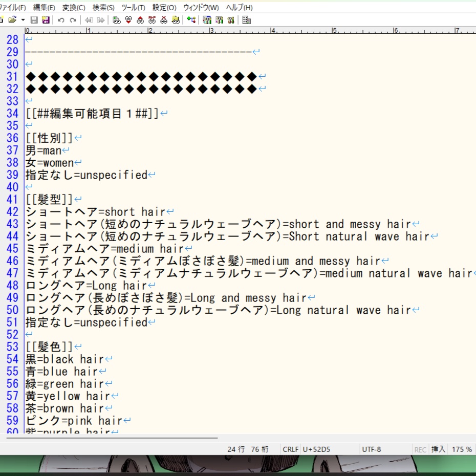Start a search with the binoculars icon
476x476 pixels.
coord(117,20)
